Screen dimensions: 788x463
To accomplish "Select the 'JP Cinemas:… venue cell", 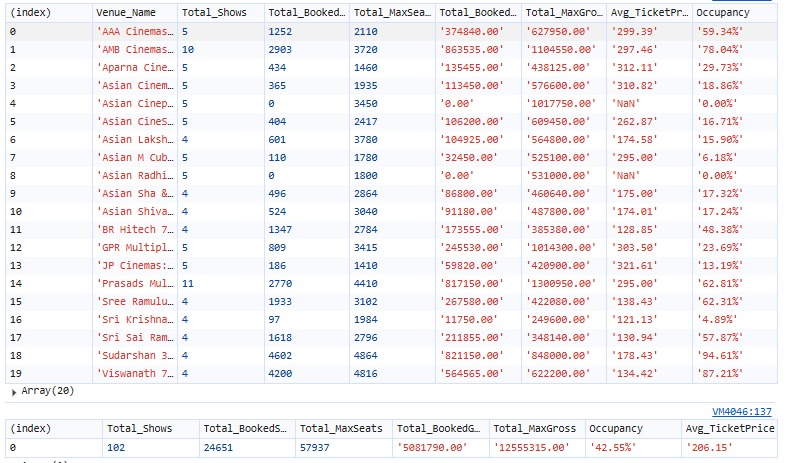I will coord(135,265).
